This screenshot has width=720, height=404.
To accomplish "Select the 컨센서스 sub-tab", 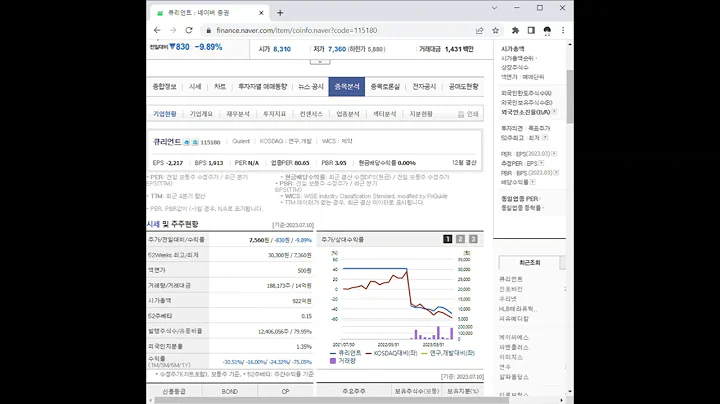I will pyautogui.click(x=311, y=114).
